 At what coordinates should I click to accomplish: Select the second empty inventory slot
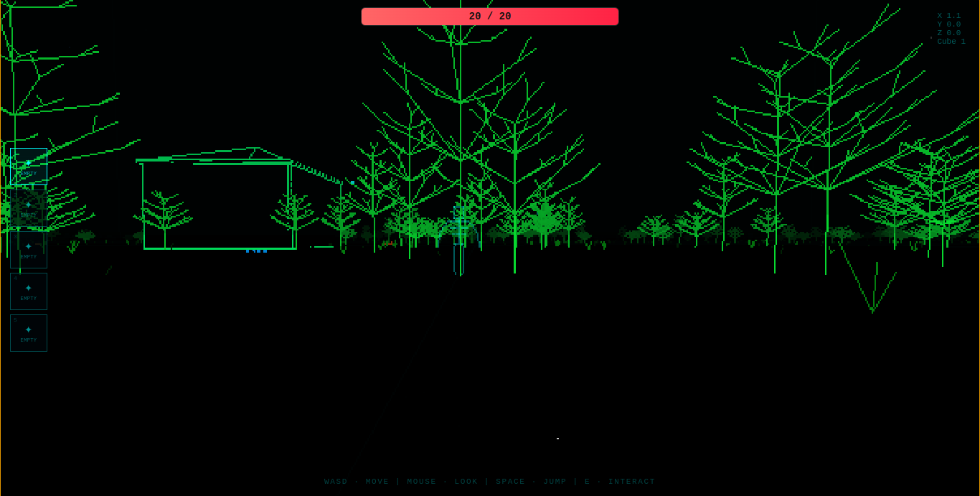tap(29, 208)
